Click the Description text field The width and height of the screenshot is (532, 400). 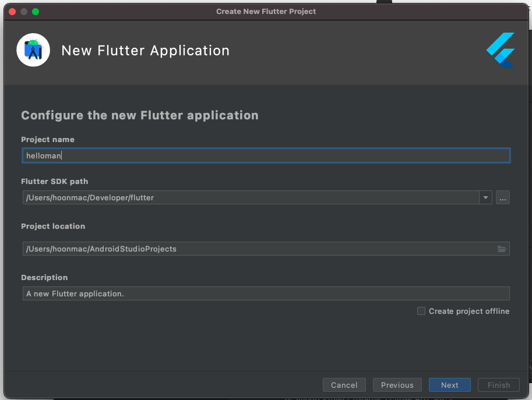266,293
